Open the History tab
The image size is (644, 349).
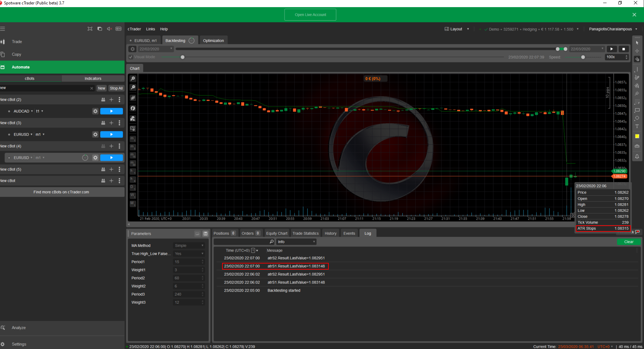tap(330, 233)
